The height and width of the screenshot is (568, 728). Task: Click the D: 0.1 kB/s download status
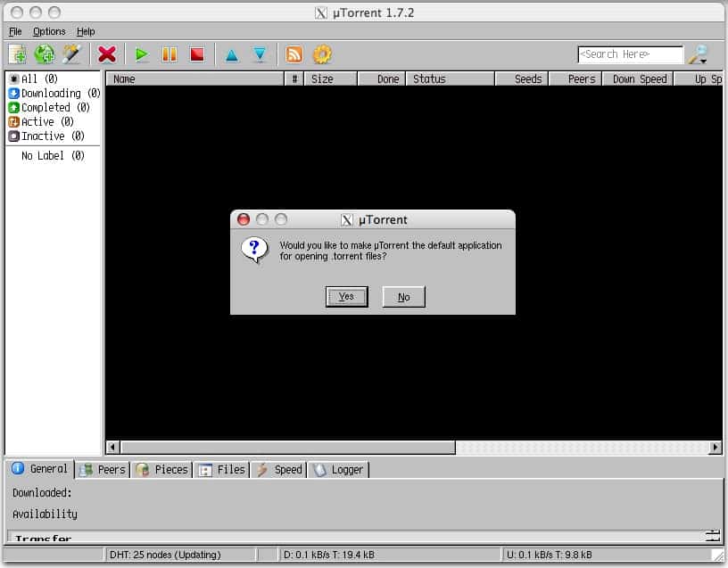point(328,555)
